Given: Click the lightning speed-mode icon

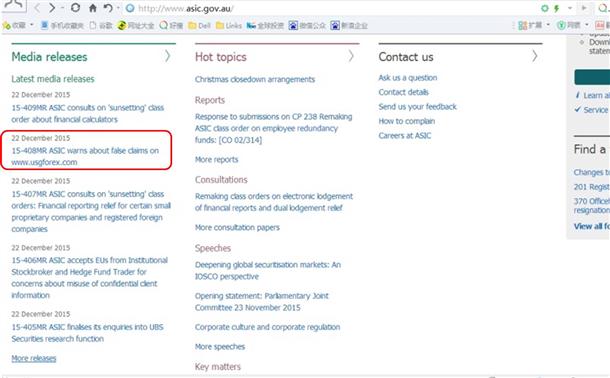Looking at the screenshot, I should (557, 8).
